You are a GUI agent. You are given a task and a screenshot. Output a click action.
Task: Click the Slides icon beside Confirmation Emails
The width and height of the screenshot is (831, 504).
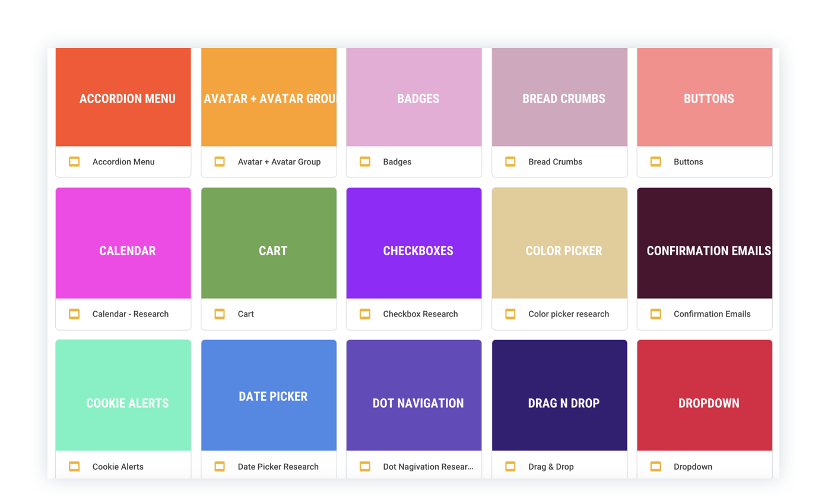(656, 314)
